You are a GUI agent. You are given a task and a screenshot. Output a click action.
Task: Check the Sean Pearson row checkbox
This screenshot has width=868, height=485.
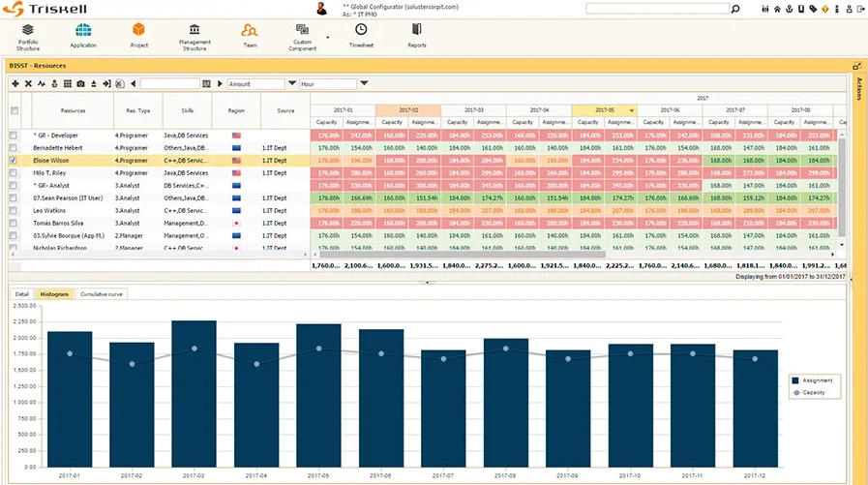[14, 197]
